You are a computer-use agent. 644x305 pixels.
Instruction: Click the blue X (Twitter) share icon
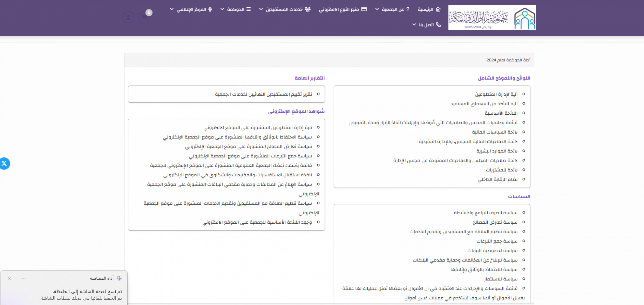point(4,163)
